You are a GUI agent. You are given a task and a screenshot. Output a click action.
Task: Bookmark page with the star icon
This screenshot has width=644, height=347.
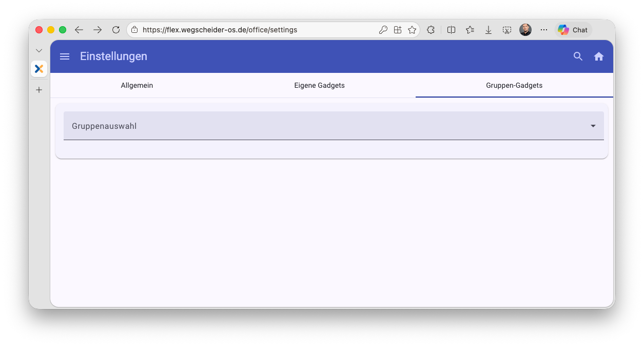pyautogui.click(x=412, y=30)
